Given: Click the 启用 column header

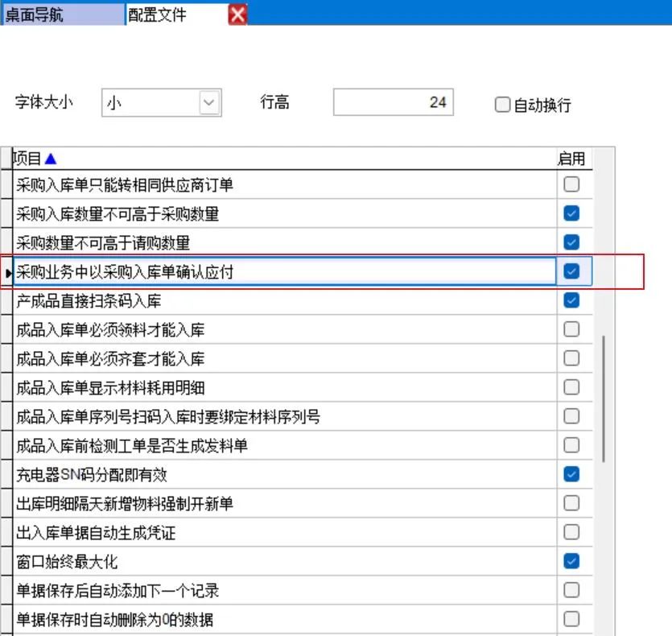Looking at the screenshot, I should point(571,159).
